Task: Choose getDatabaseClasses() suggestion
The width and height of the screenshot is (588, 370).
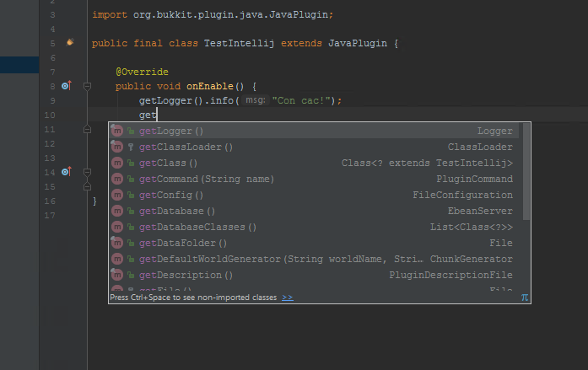Action: pyautogui.click(x=197, y=227)
